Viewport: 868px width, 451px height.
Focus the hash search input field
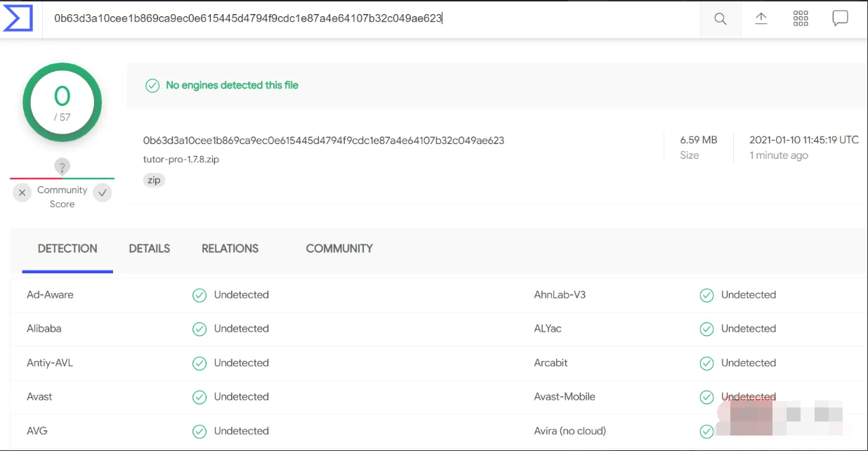tap(372, 19)
